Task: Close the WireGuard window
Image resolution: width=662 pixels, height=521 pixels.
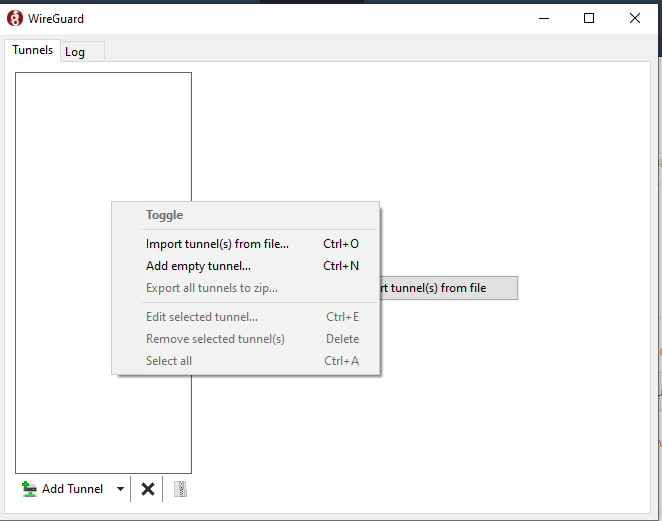Action: [635, 18]
